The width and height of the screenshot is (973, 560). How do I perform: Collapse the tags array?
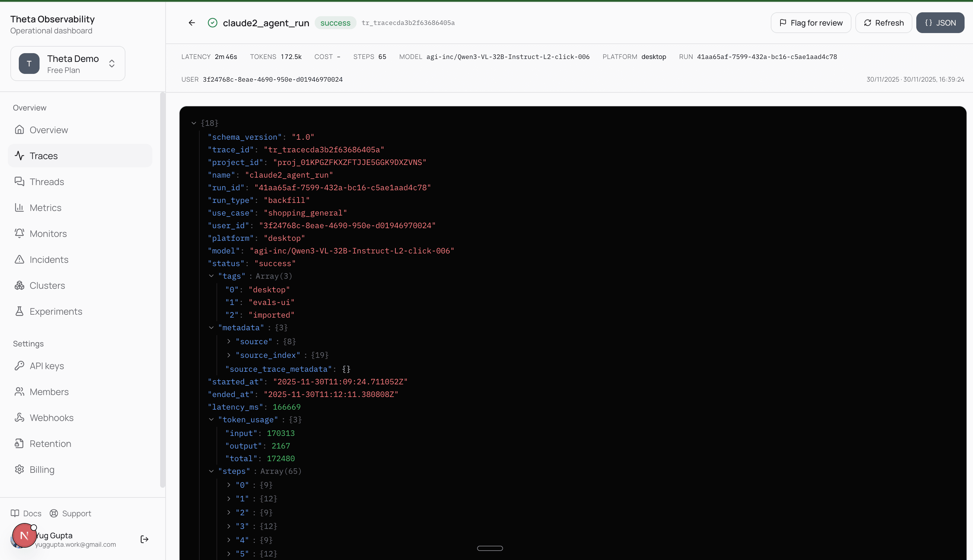(x=211, y=276)
